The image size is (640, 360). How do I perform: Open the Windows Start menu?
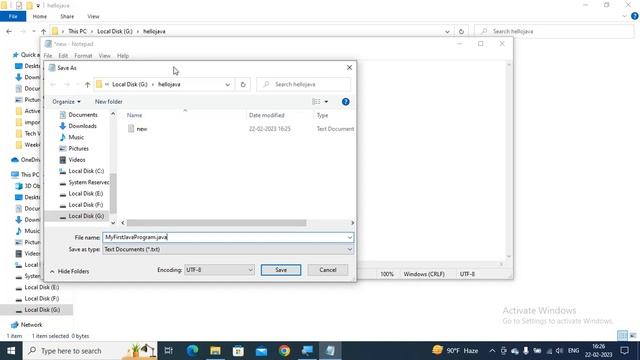point(11,351)
